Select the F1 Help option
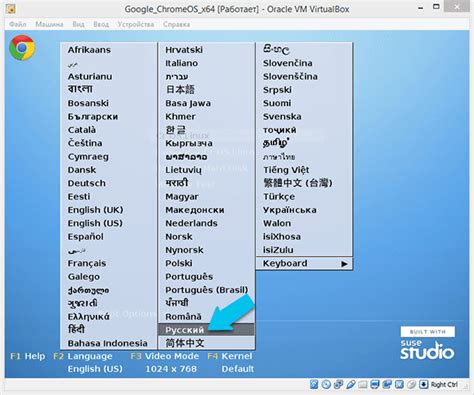Viewport: 474px width, 395px height. pyautogui.click(x=28, y=356)
